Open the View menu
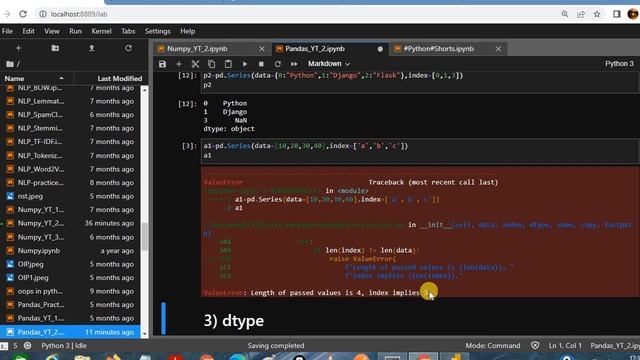640x360 pixels. pos(52,31)
